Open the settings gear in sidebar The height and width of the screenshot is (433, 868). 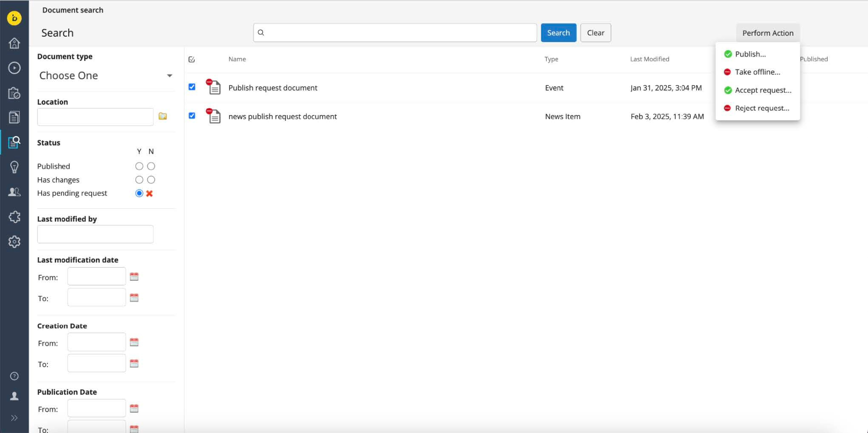[x=14, y=242]
